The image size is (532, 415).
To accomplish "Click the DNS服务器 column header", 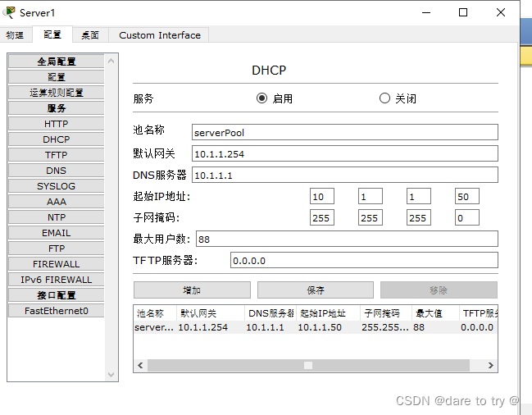I will (x=271, y=313).
